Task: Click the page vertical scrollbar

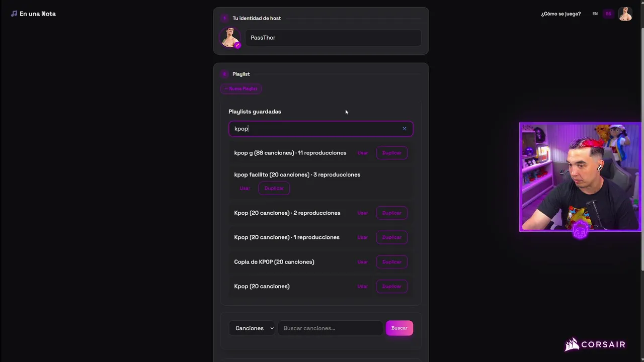Action: (x=641, y=151)
